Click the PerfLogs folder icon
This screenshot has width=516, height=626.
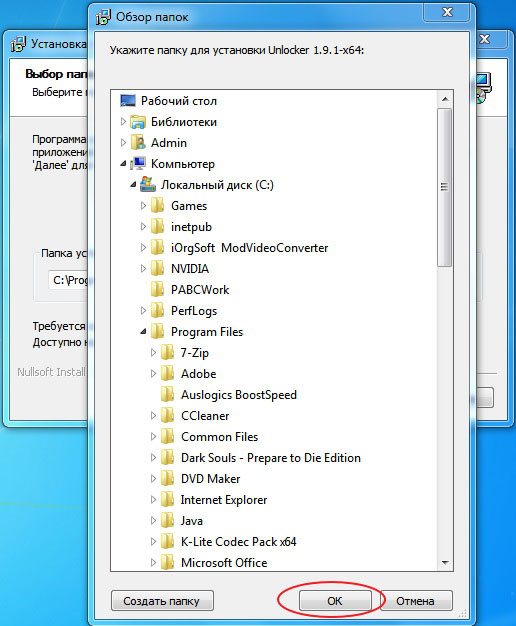click(157, 311)
